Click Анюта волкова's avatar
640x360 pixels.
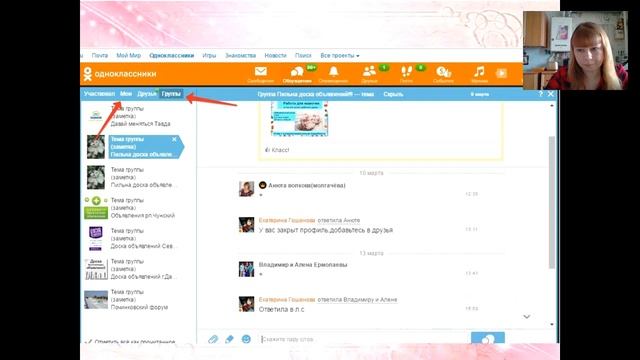[x=247, y=189]
